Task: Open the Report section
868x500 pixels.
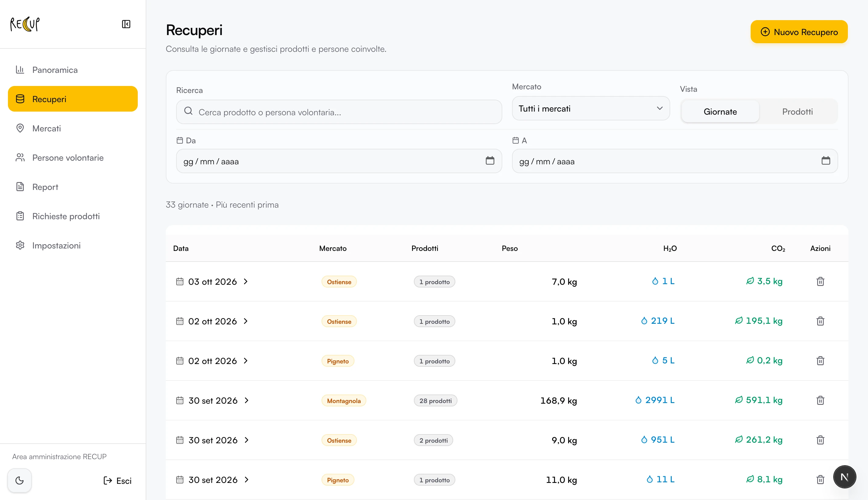Action: pyautogui.click(x=73, y=187)
